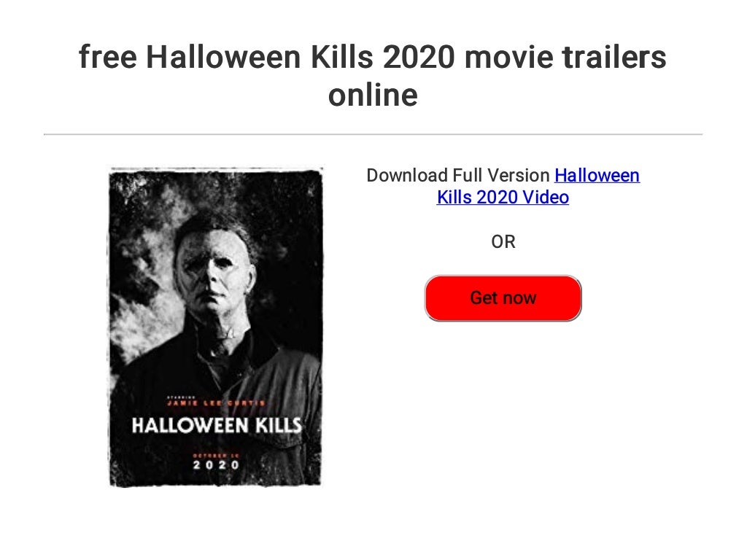Click the October release date text on poster
Viewport: 747px width, 560px height.
tap(216, 456)
